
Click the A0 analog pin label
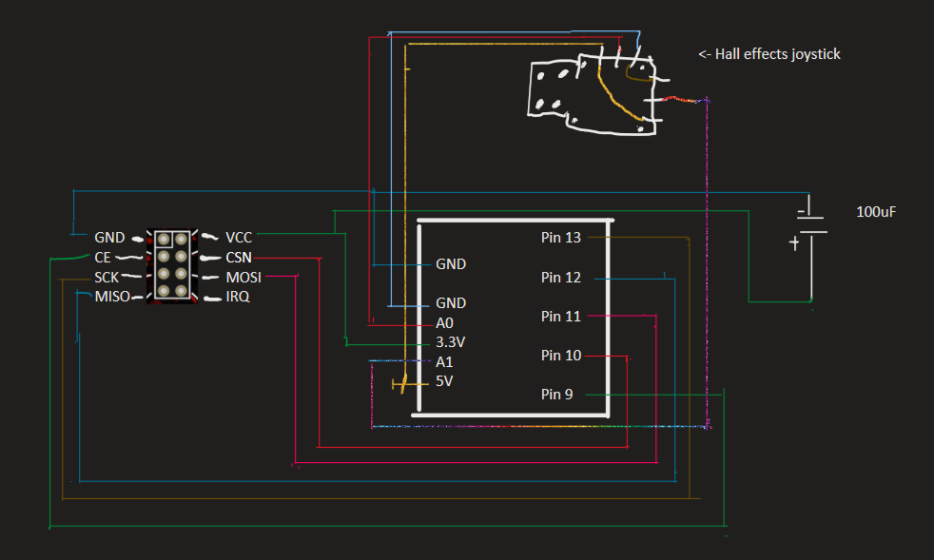444,323
